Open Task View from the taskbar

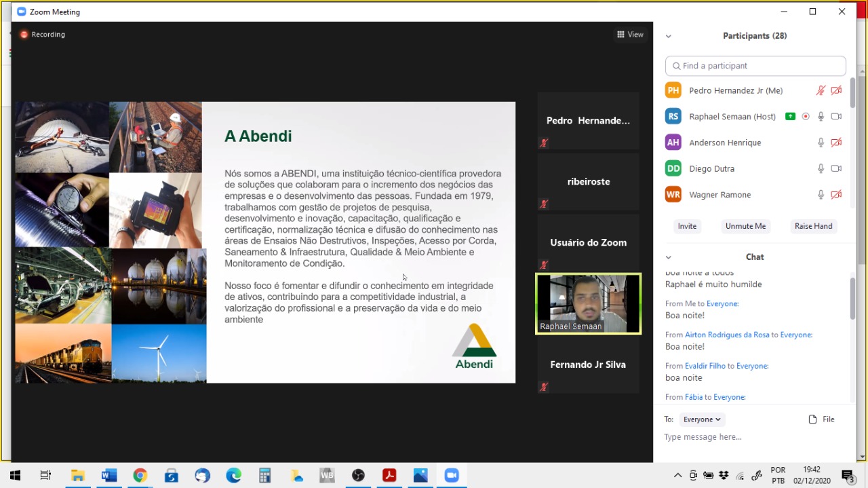(45, 476)
